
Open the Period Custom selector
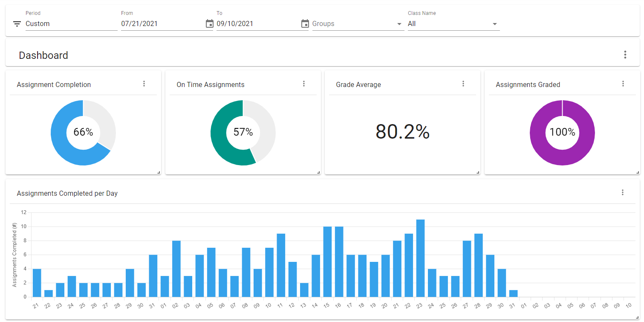tap(71, 24)
